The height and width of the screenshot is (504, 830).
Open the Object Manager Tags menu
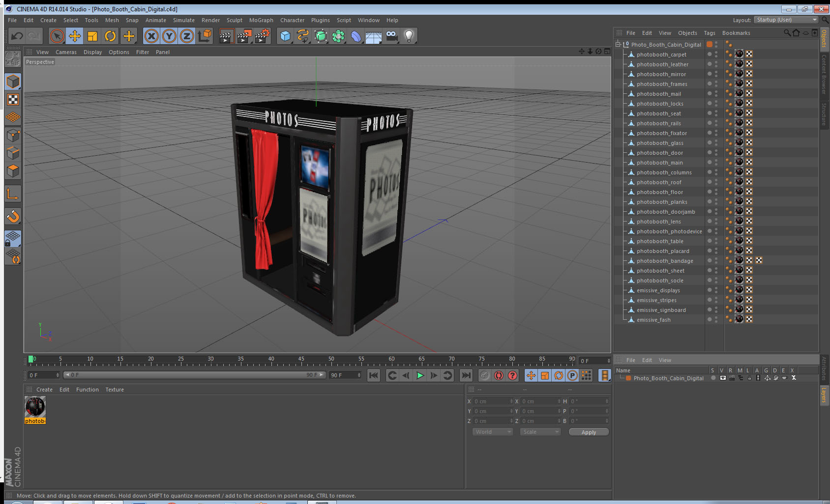[x=709, y=33]
